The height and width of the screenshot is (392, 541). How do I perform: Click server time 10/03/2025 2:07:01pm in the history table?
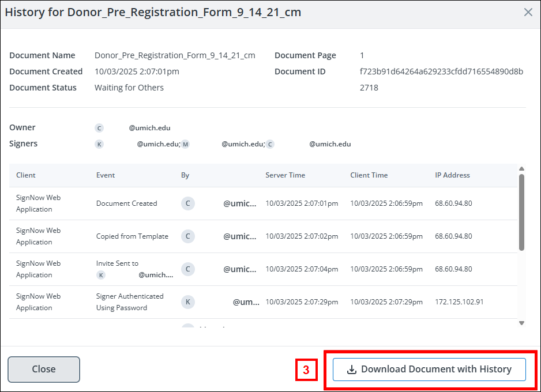point(302,203)
